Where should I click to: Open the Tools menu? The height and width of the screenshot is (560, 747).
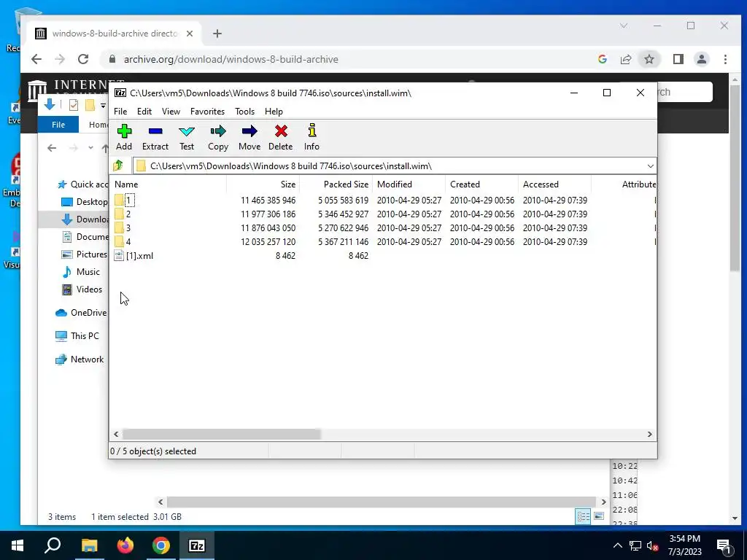244,112
